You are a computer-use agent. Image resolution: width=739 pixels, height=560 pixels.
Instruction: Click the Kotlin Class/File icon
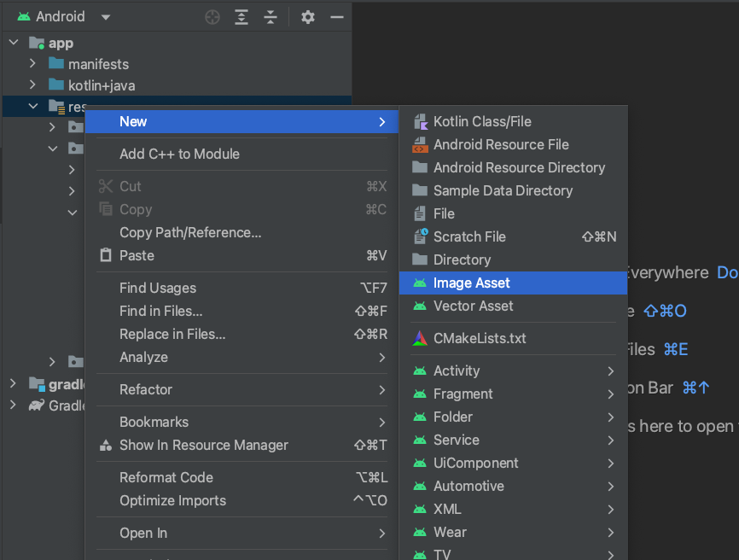pos(420,122)
